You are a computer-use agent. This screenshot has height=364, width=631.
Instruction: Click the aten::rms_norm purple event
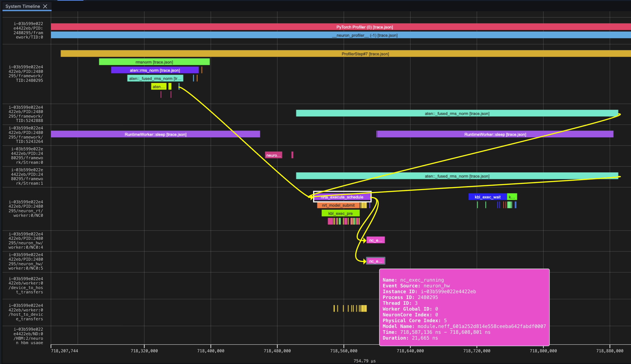[155, 70]
